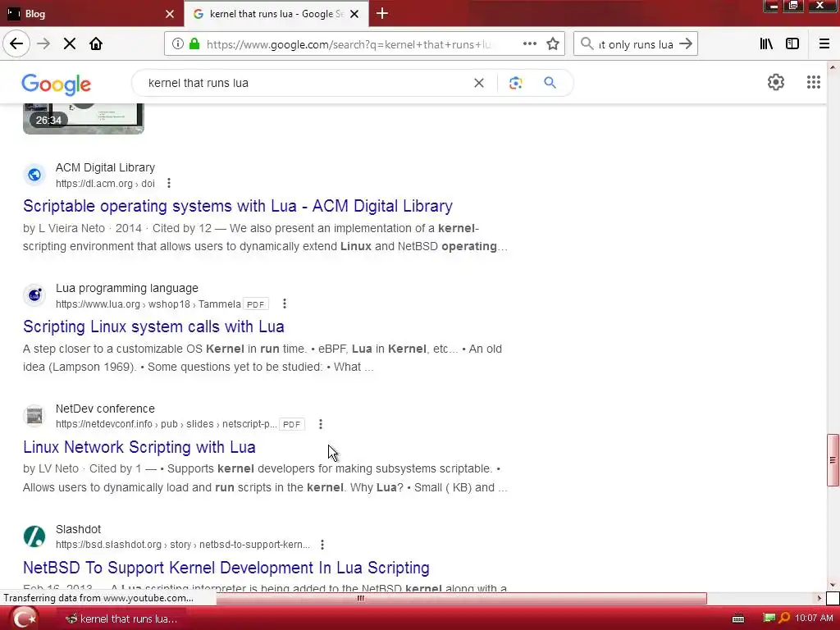Open the on-screen keyboard tray icon

click(x=738, y=619)
